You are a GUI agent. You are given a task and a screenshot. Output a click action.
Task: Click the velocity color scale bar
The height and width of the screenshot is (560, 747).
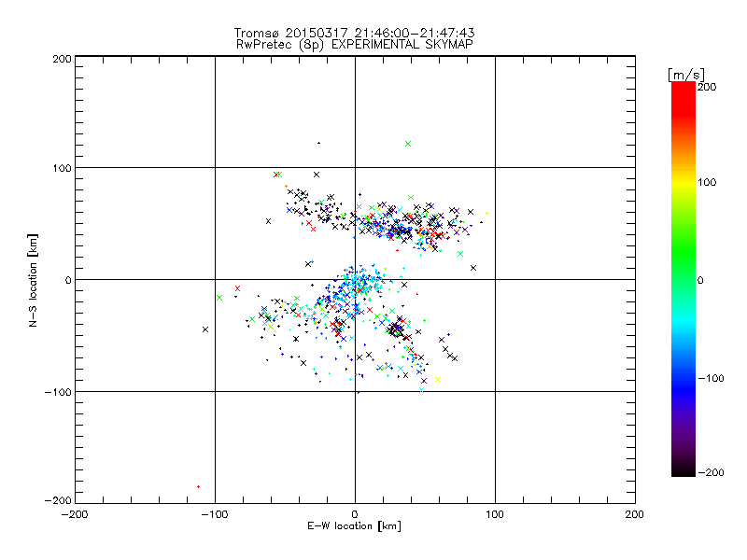click(684, 279)
